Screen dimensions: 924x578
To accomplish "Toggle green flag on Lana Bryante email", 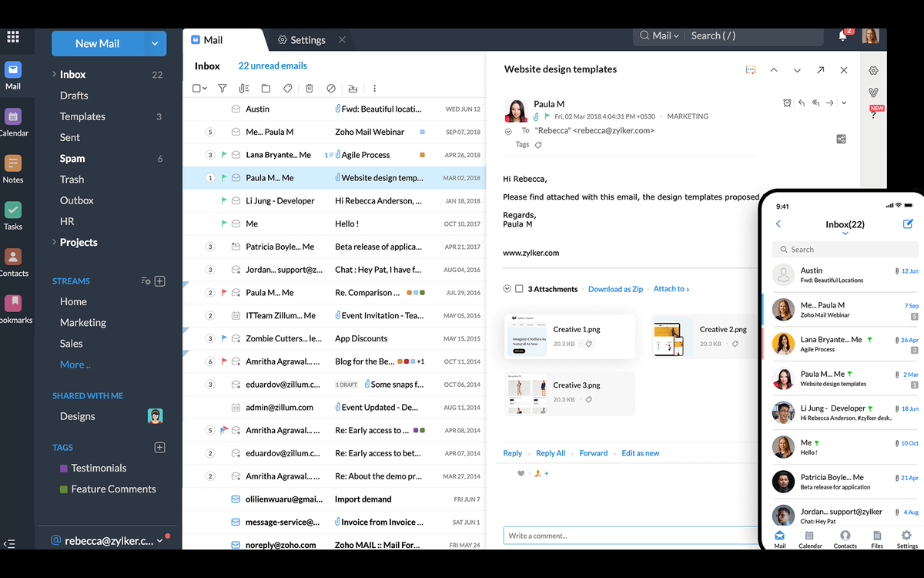I will tap(225, 155).
